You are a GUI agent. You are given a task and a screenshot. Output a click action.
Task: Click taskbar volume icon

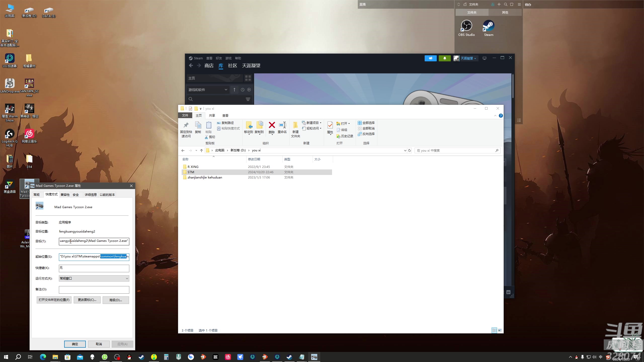click(x=594, y=357)
